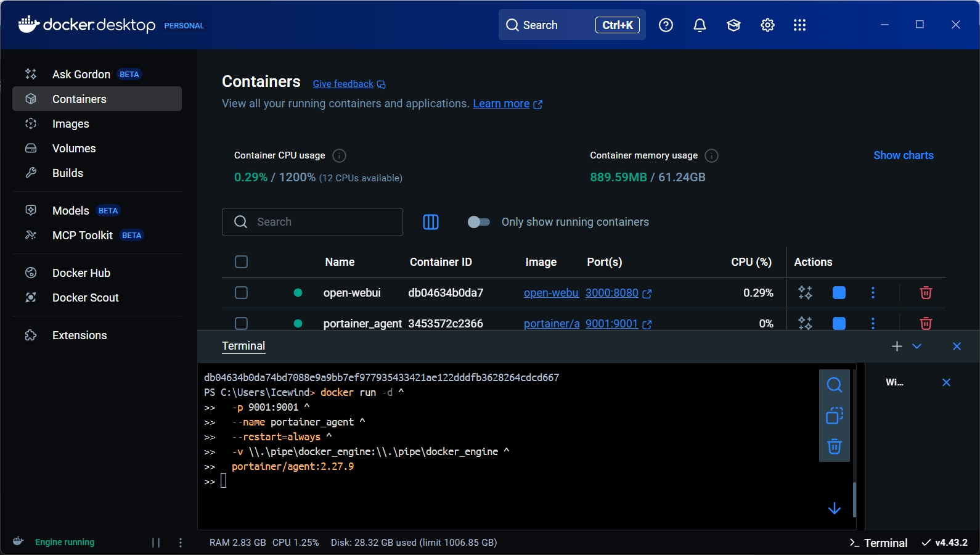Ask Gordon about open-webui container

pos(805,293)
